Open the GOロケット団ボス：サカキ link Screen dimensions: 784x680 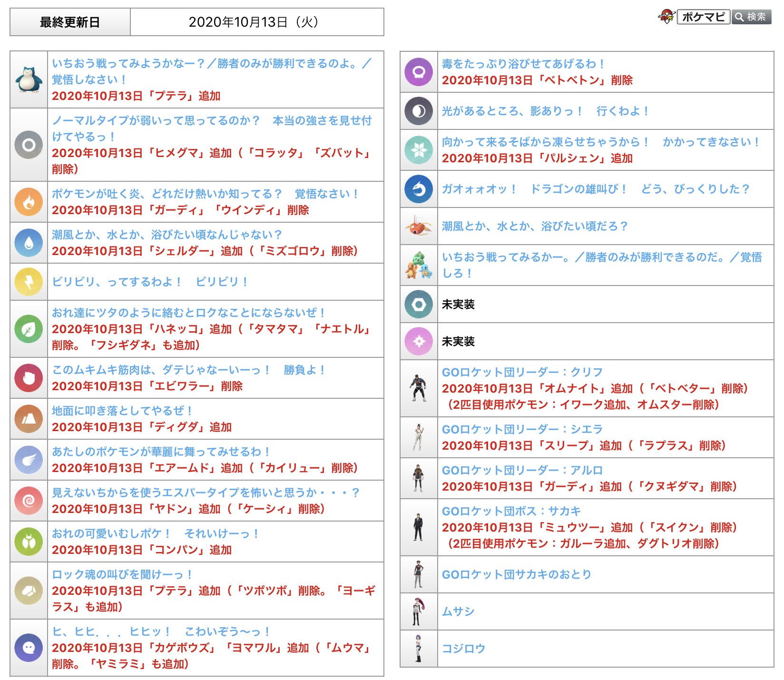click(x=511, y=511)
